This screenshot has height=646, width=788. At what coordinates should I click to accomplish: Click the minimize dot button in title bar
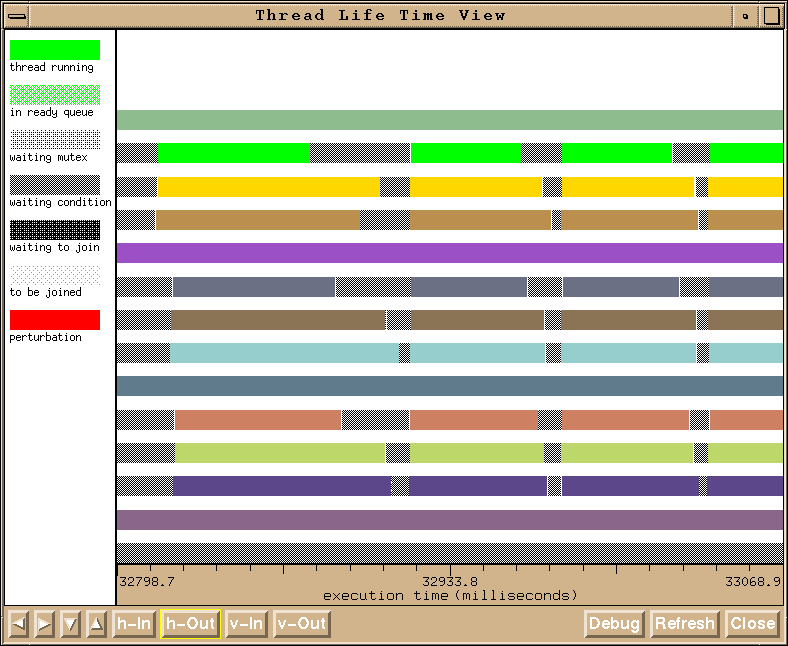(746, 15)
